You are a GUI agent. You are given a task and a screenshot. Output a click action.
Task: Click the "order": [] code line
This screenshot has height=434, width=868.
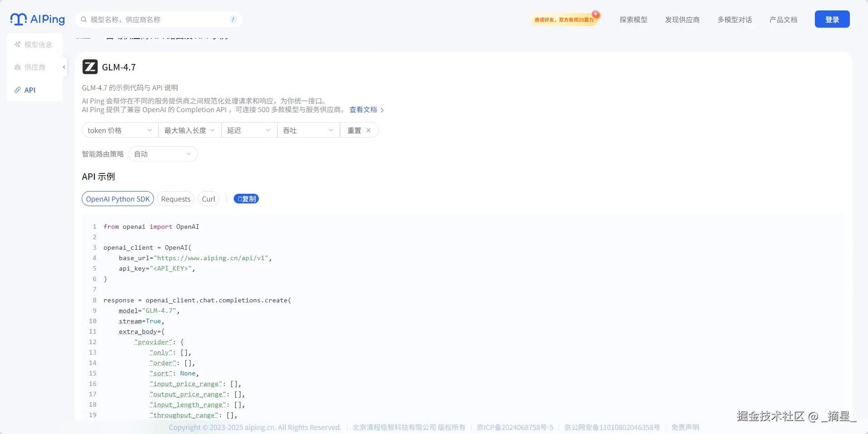[x=173, y=363]
